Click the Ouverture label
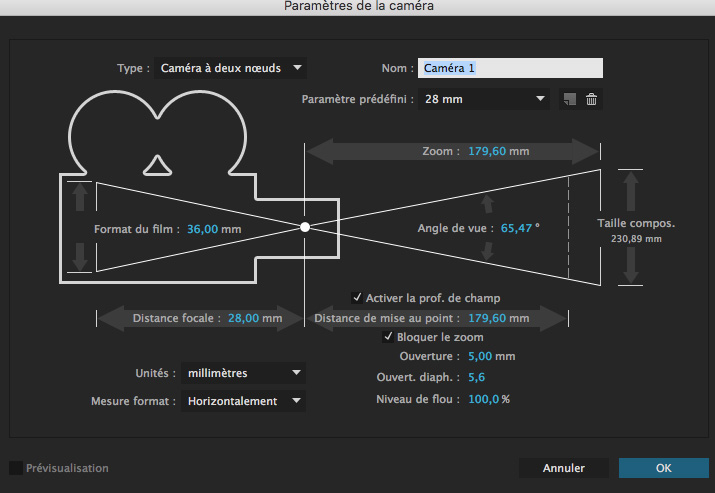This screenshot has width=715, height=493. pos(430,356)
